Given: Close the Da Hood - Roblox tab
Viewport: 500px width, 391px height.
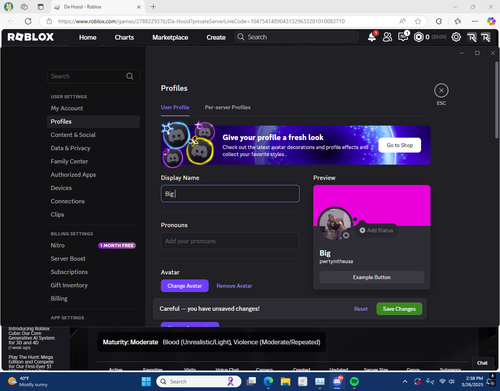Looking at the screenshot, I should point(139,7).
